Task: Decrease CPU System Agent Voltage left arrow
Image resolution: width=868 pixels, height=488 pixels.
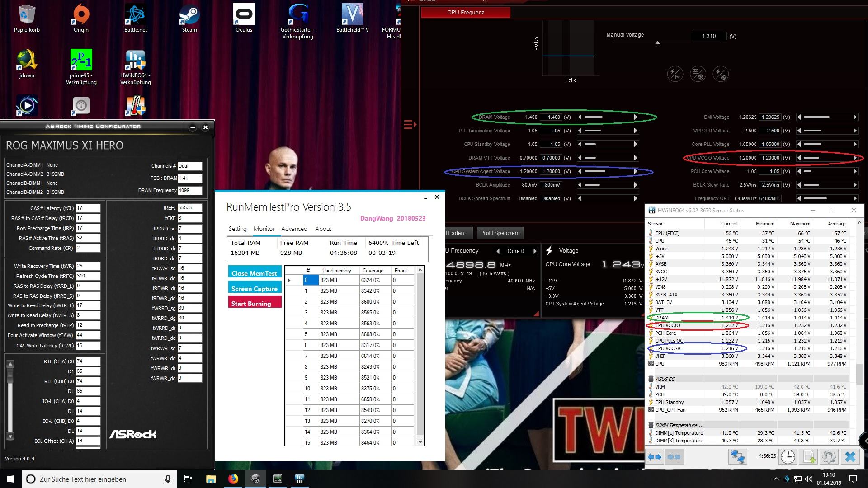Action: pos(580,171)
